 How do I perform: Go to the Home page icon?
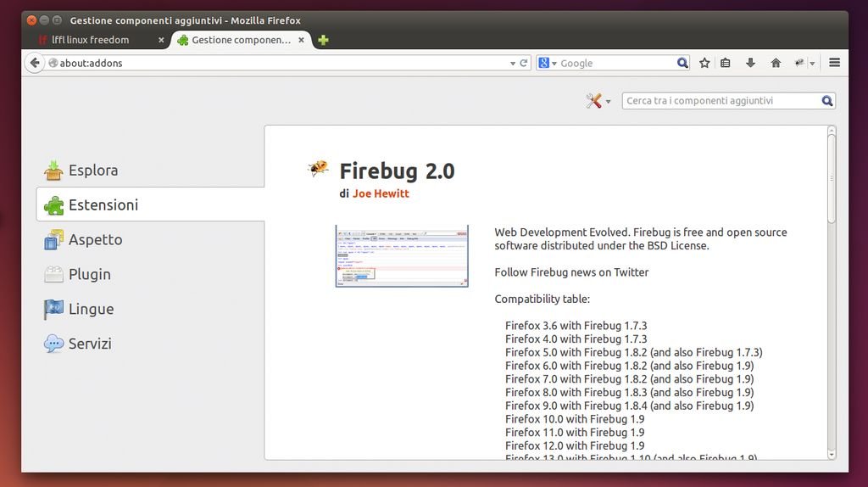pos(776,63)
